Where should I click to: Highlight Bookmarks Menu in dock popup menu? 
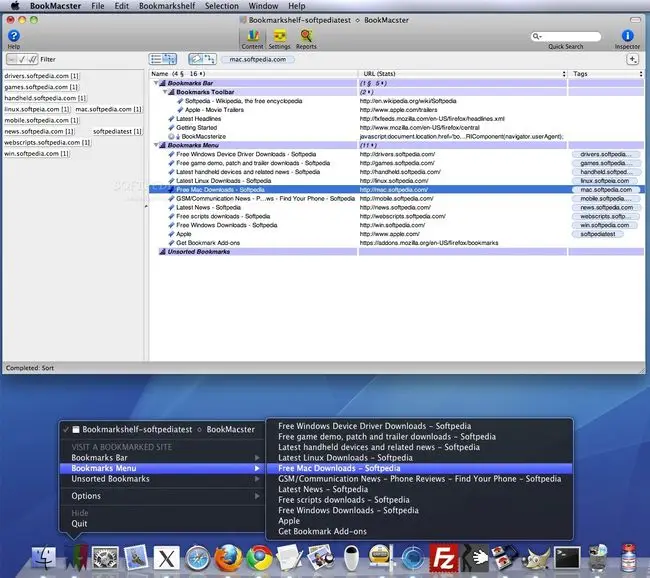click(162, 468)
